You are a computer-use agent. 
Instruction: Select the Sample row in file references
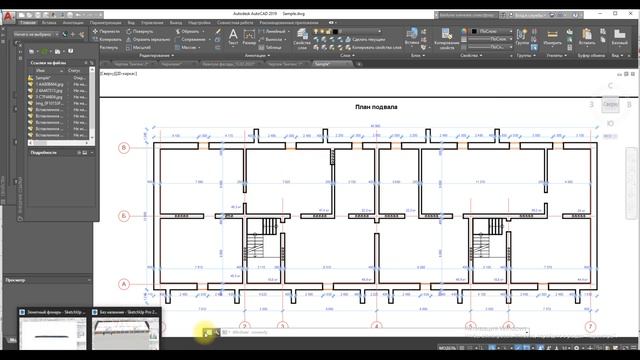58,78
